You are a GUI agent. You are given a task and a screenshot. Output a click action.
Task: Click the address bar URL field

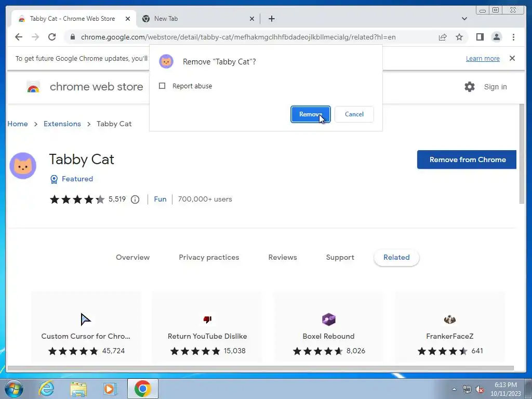coord(238,37)
